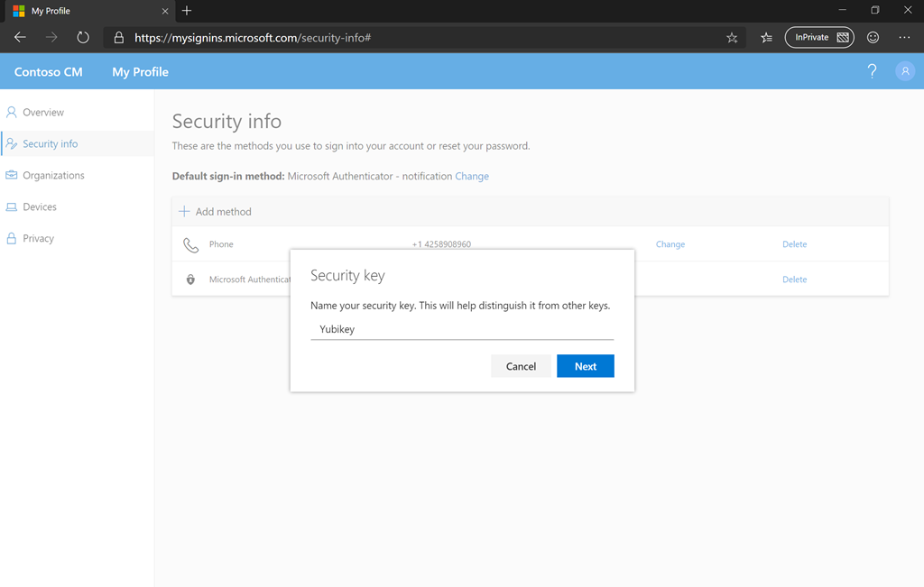Delete the Phone sign-in method

(794, 244)
